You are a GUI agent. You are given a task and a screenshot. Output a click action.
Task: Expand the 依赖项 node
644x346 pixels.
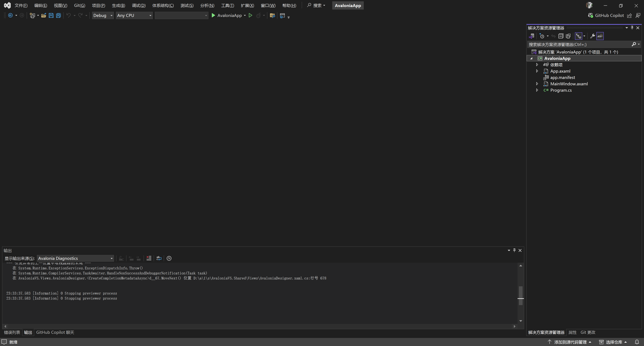537,65
